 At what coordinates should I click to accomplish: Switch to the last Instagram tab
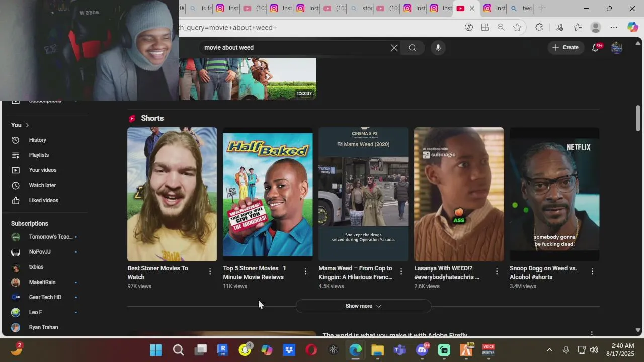494,8
